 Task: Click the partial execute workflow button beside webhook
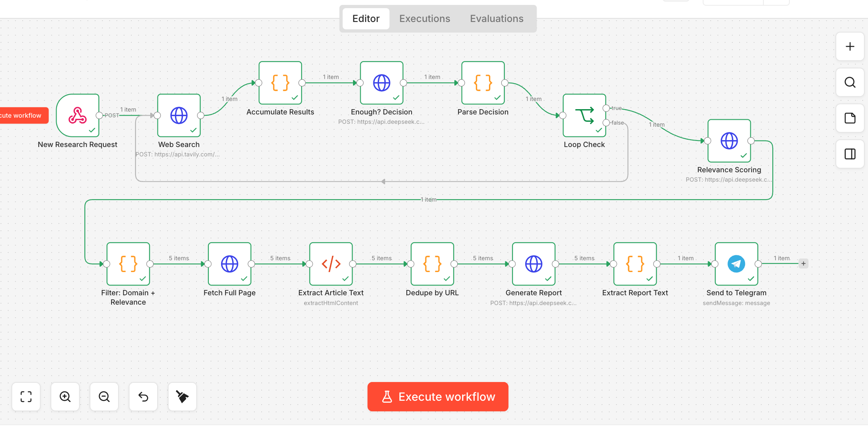[24, 115]
